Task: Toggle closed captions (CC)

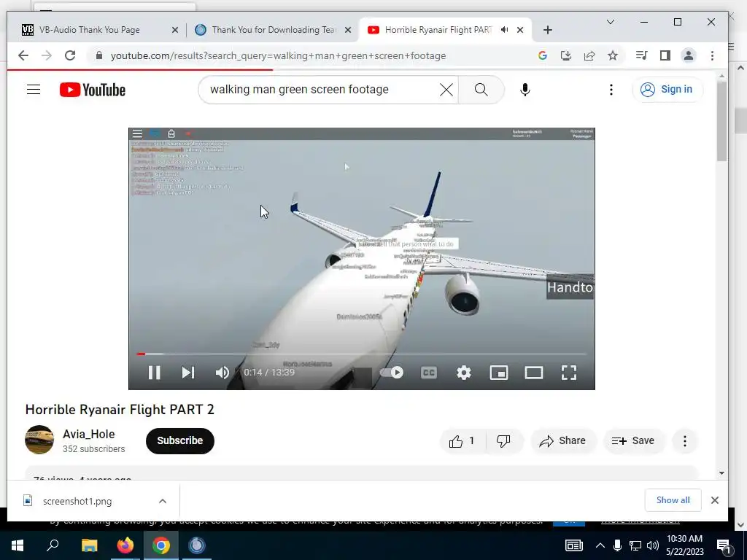Action: 429,373
